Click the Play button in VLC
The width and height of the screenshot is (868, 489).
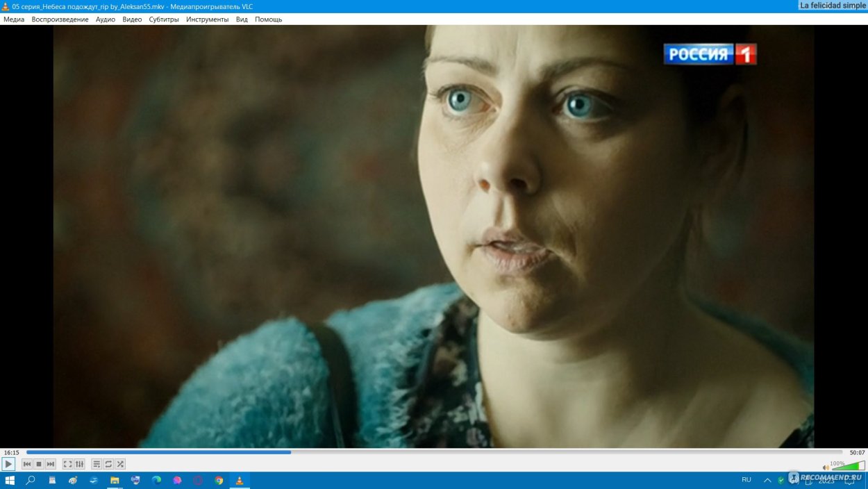pos(8,464)
